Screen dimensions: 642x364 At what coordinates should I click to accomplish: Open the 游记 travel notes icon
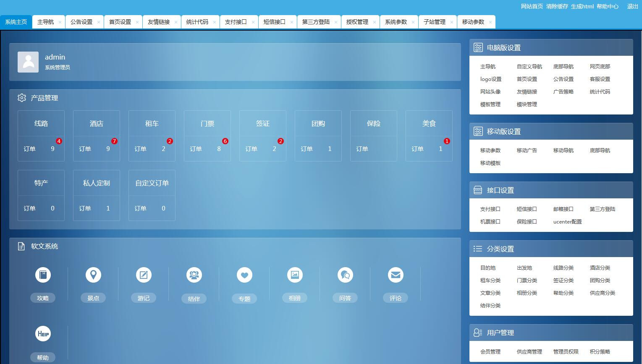pyautogui.click(x=144, y=275)
